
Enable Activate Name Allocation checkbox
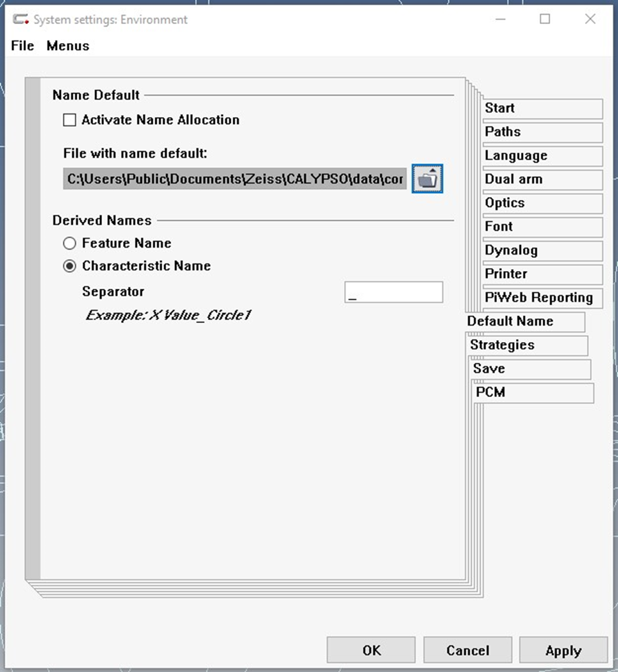coord(70,120)
